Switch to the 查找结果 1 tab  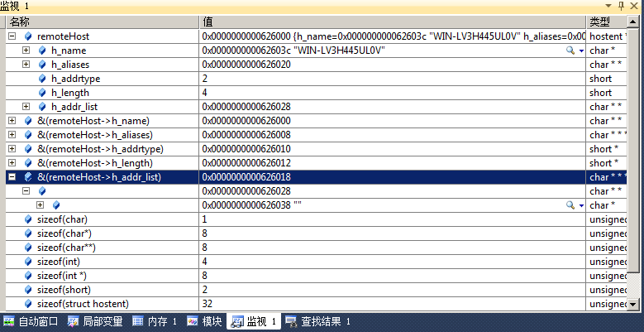pyautogui.click(x=318, y=321)
